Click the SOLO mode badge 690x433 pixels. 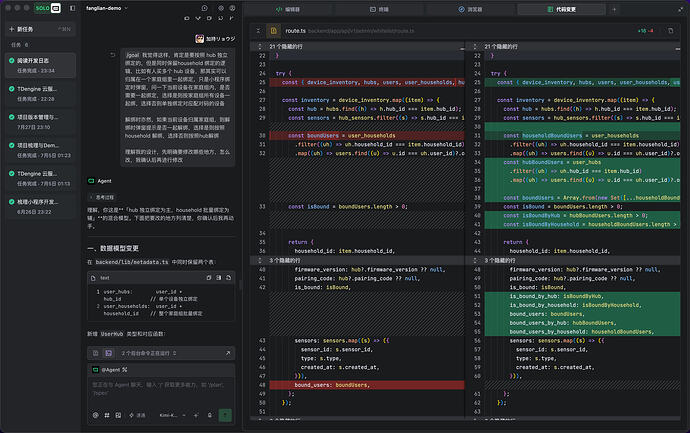point(48,8)
